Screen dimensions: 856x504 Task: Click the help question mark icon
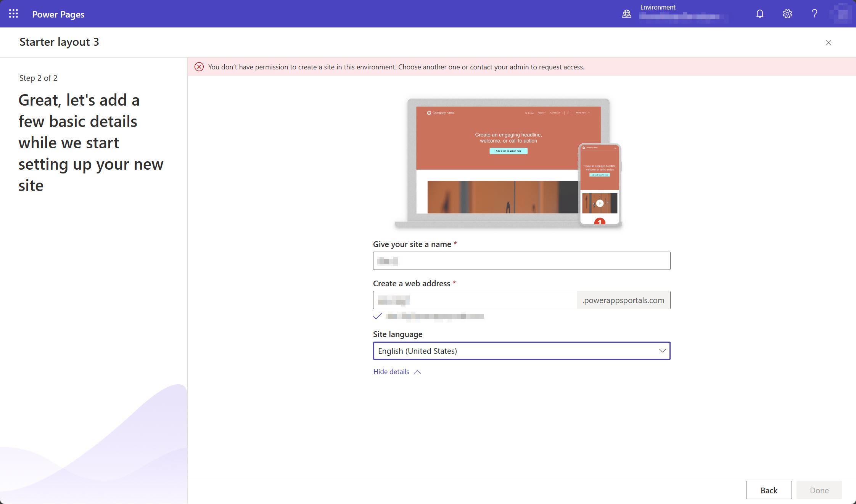814,13
